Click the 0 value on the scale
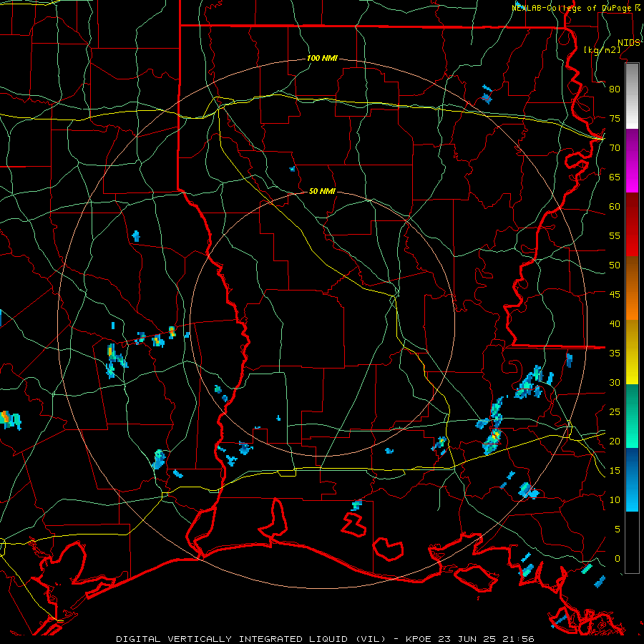This screenshot has width=644, height=644. (618, 559)
